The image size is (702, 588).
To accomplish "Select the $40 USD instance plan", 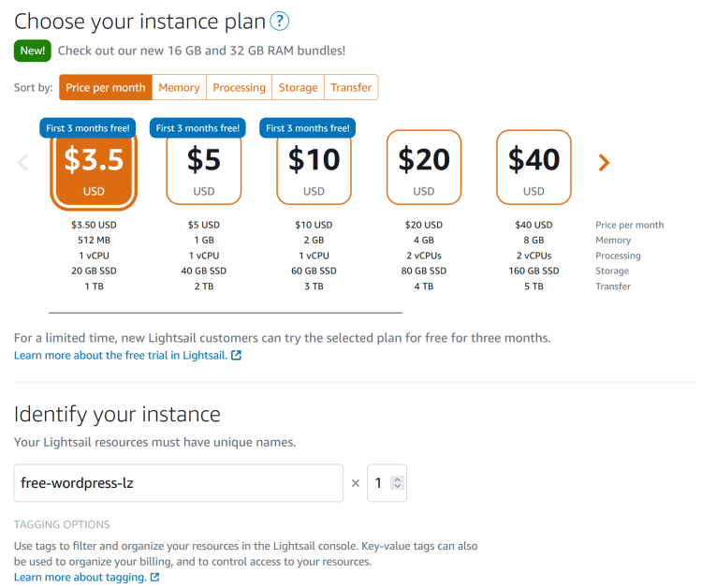I will click(x=534, y=167).
